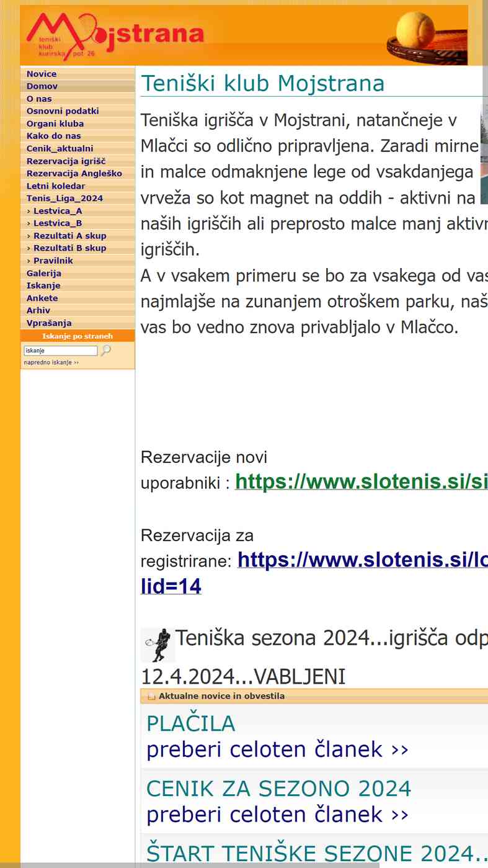Screen dimensions: 488x868
Task: Click the tennis ball and racket image
Action: point(427,38)
